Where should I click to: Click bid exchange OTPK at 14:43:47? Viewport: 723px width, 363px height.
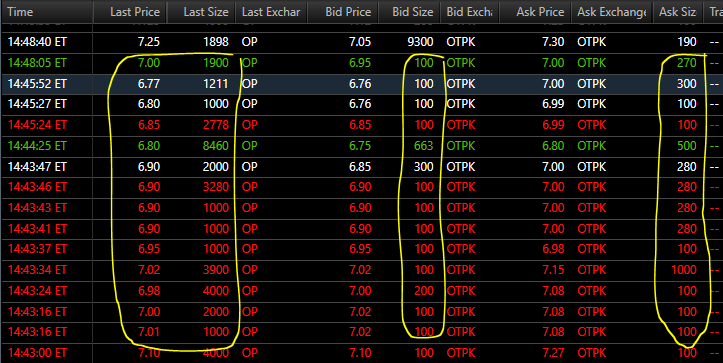click(x=461, y=167)
